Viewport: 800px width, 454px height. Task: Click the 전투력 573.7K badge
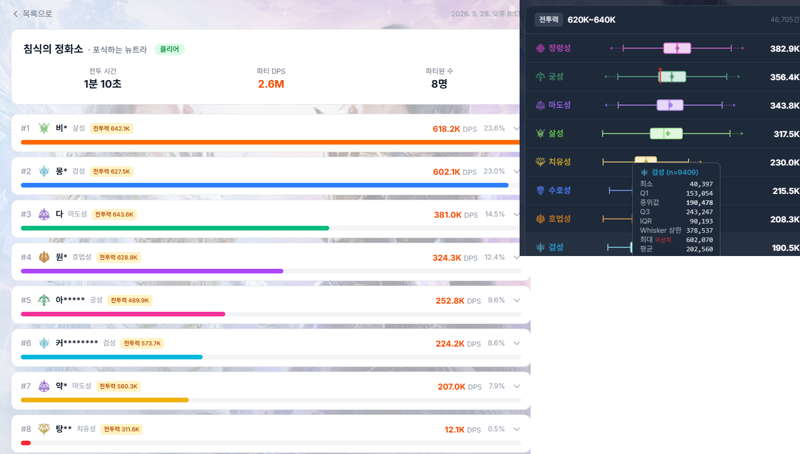click(x=142, y=343)
